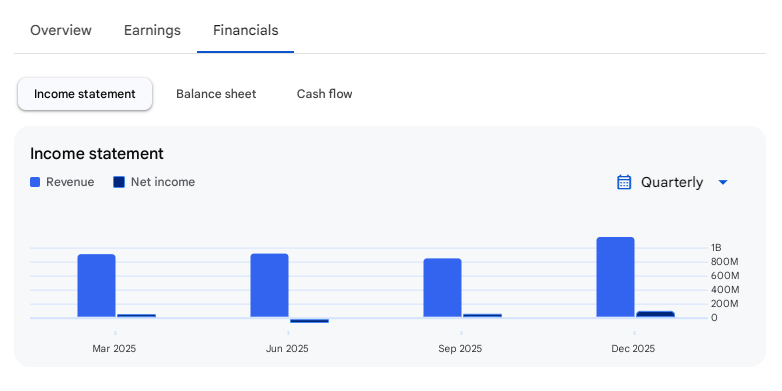Open the Quarterly period dropdown
This screenshot has width=782, height=391.
672,183
